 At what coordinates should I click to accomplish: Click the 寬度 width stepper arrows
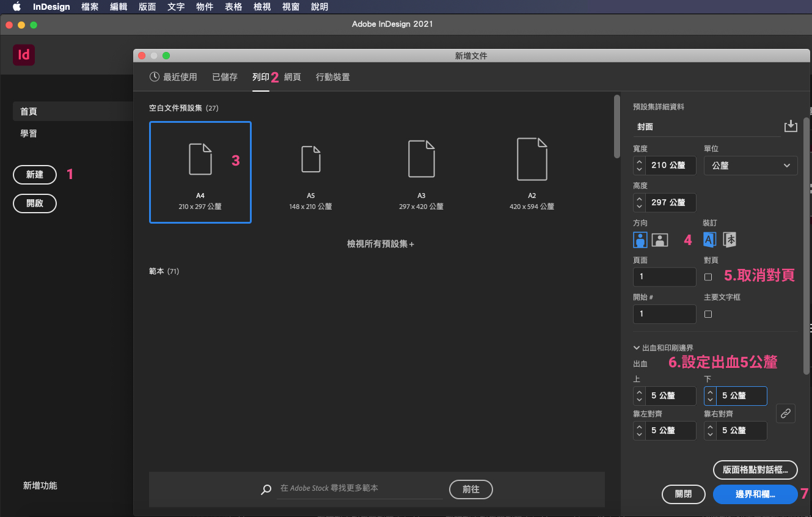tap(639, 166)
